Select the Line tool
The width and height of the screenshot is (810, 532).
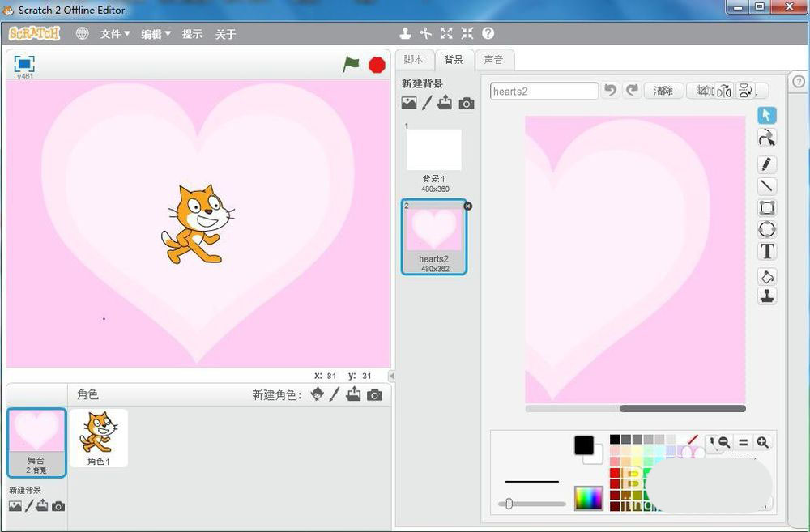tap(766, 186)
